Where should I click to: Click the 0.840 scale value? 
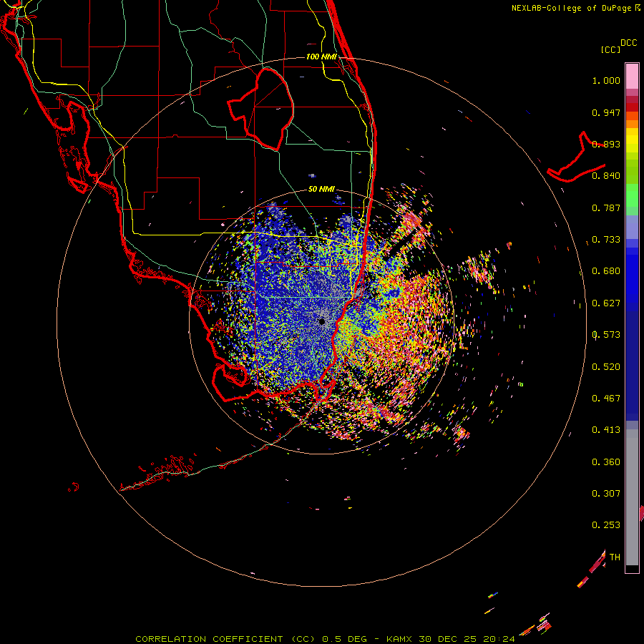tap(606, 176)
